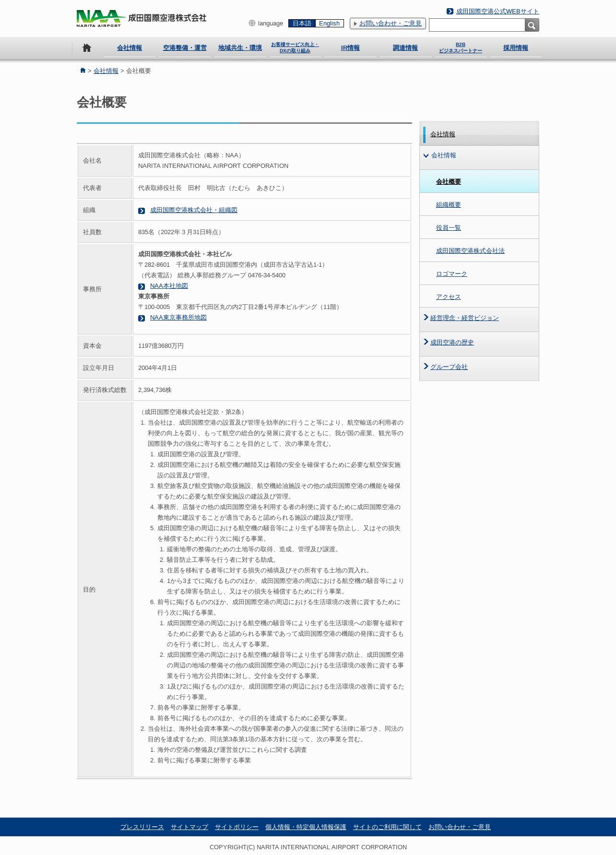Open the 採用情報 navigation menu
The height and width of the screenshot is (855, 616).
click(516, 48)
